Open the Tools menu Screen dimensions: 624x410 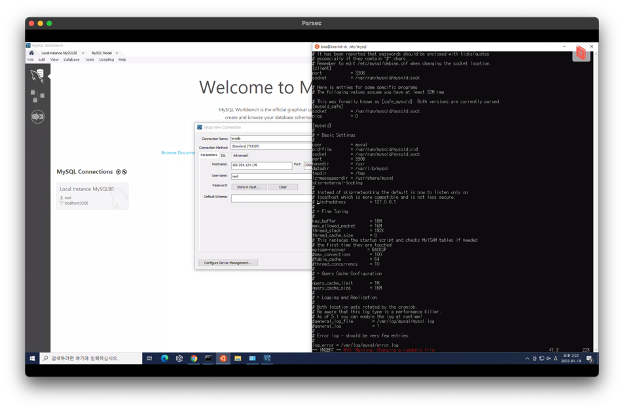click(x=90, y=60)
